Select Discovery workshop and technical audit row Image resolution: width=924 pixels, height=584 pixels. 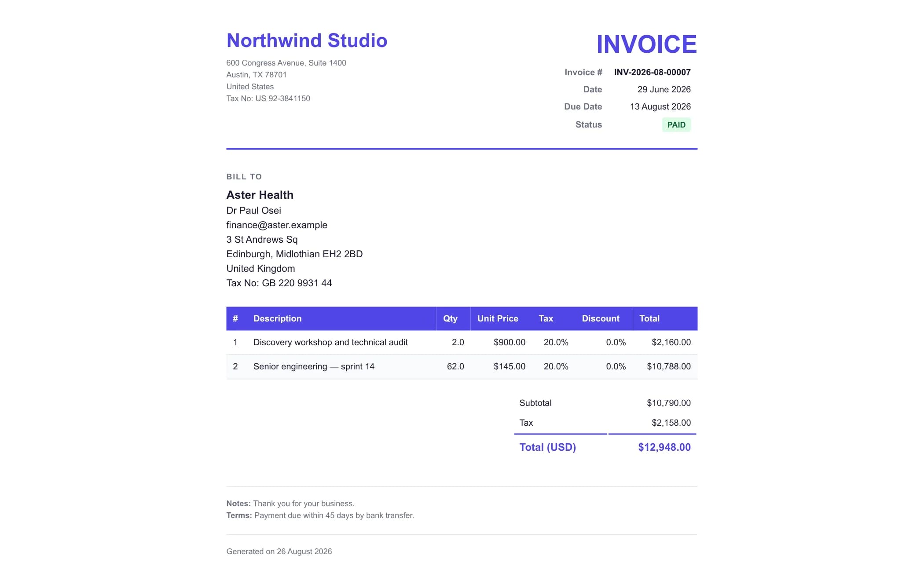coord(462,342)
